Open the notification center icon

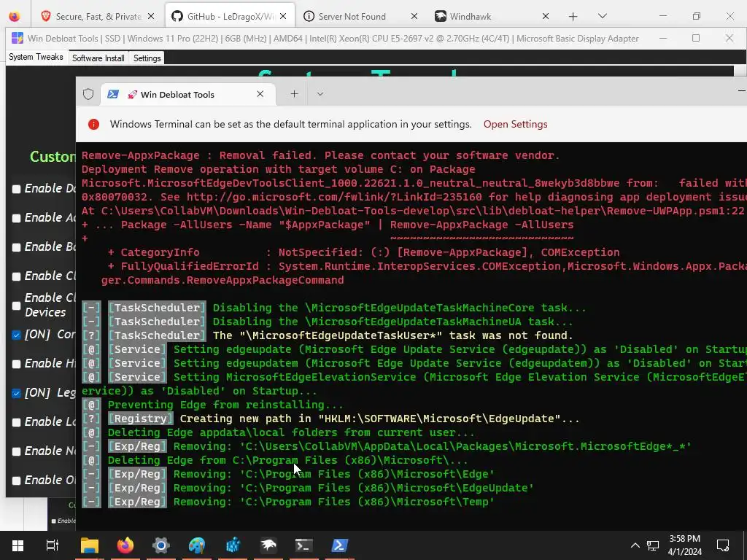tap(723, 545)
